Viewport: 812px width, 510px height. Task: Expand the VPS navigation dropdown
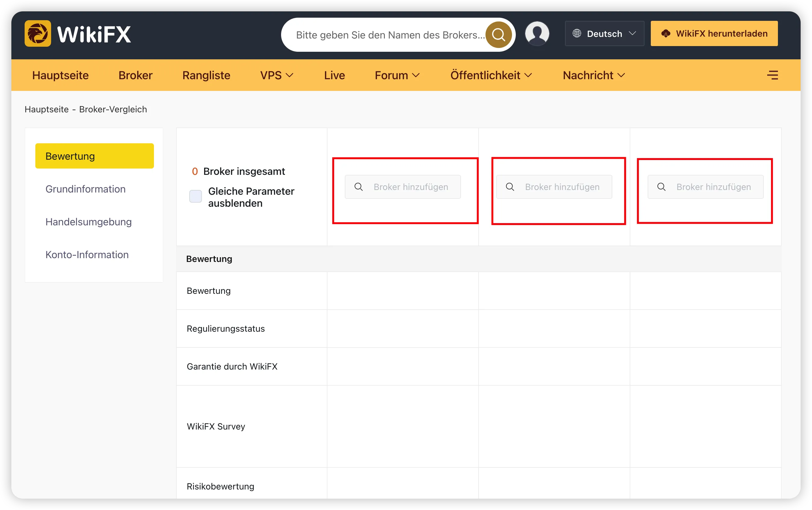[x=277, y=75]
